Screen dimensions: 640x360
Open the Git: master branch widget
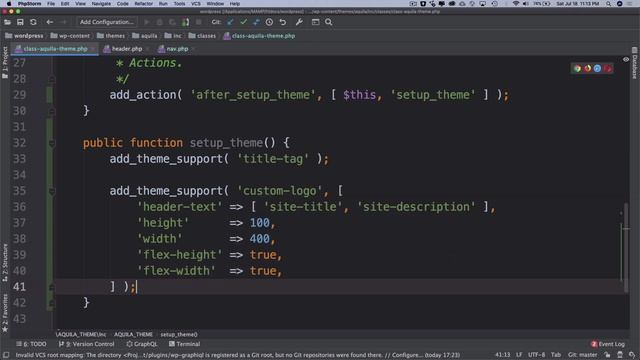583,355
